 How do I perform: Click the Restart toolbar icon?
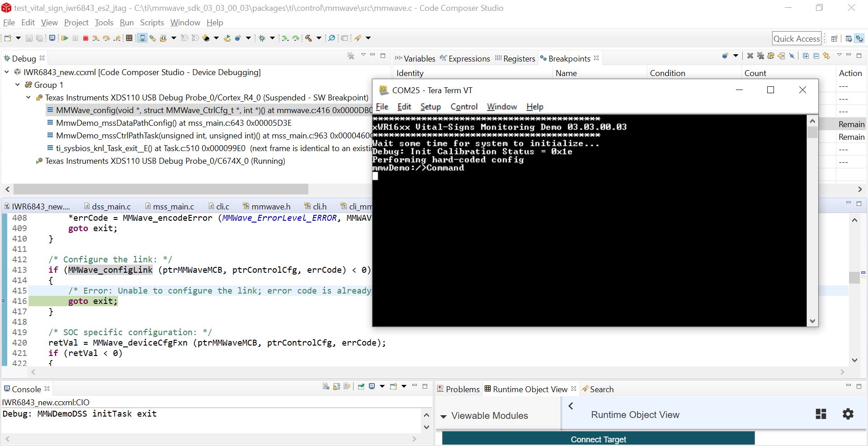coord(227,38)
